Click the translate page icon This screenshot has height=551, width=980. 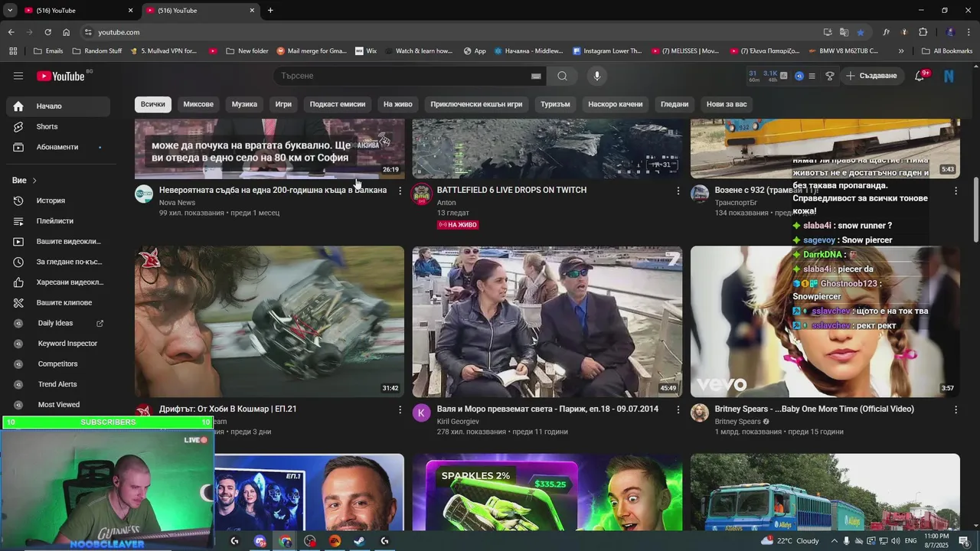tap(844, 32)
